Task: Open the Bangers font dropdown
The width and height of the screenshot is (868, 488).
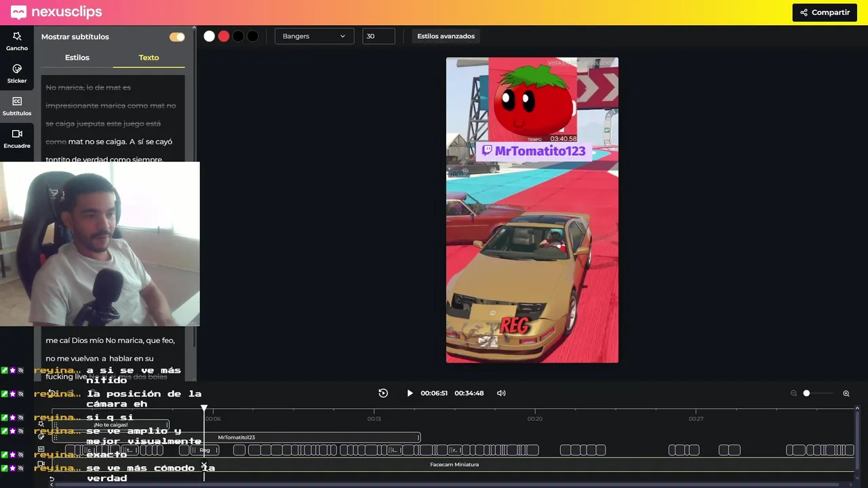Action: point(314,36)
